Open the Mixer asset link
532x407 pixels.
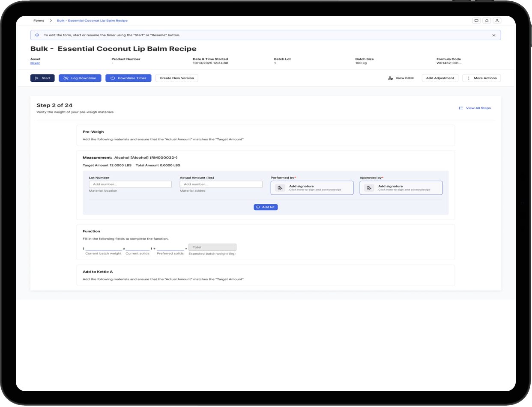pyautogui.click(x=35, y=63)
